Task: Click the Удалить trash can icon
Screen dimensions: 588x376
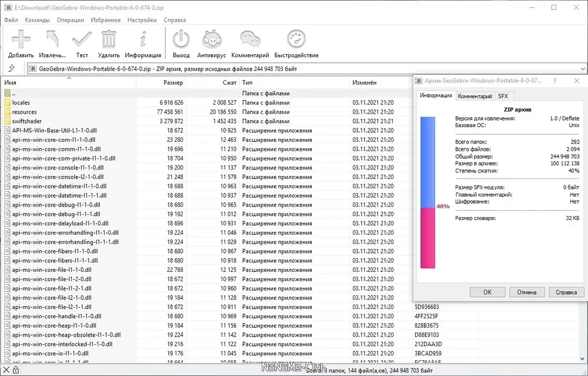Action: pyautogui.click(x=109, y=39)
